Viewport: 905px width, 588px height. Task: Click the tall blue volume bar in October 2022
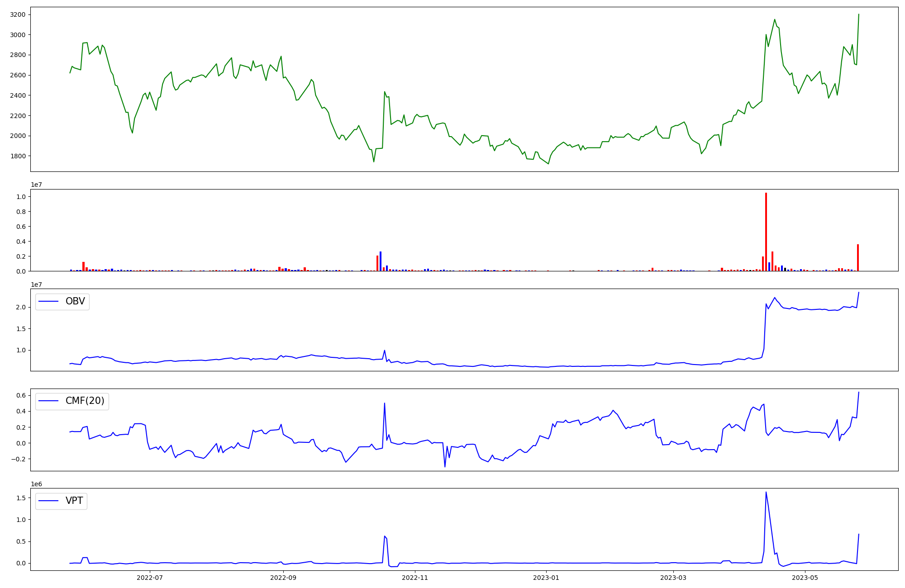(x=381, y=261)
